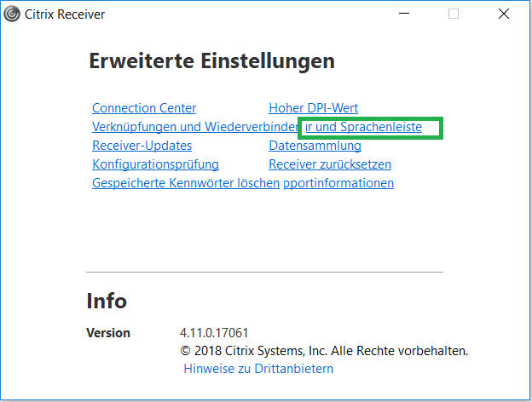
Task: Open the Sprachenleiste settings link
Action: point(363,127)
